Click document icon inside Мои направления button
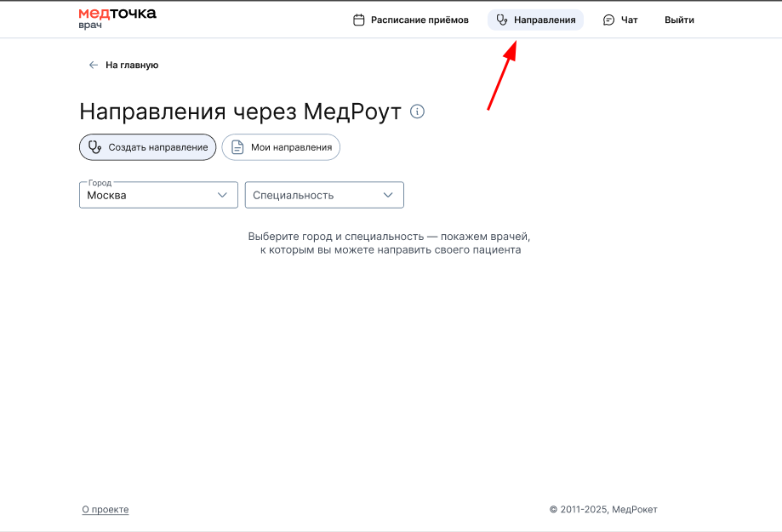Screen dimensions: 782x532 (x=238, y=147)
